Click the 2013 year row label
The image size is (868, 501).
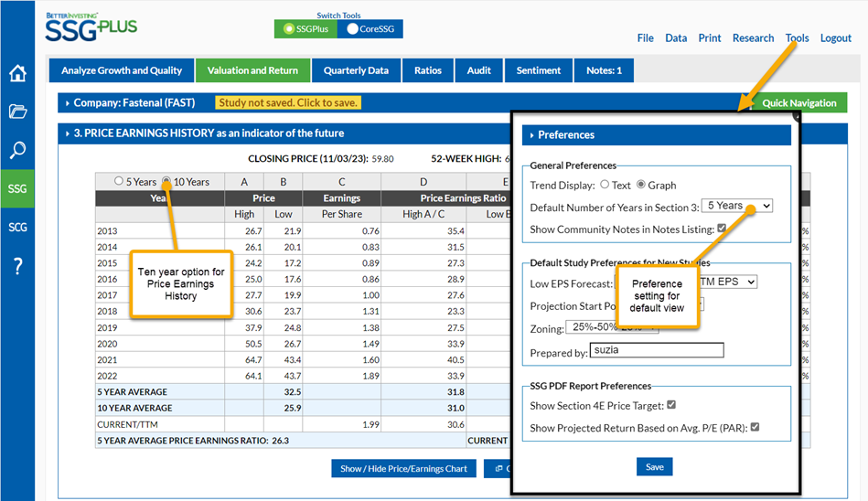point(107,231)
